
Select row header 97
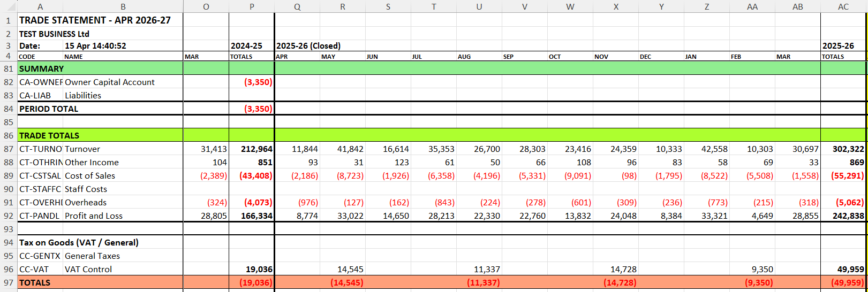pos(9,282)
